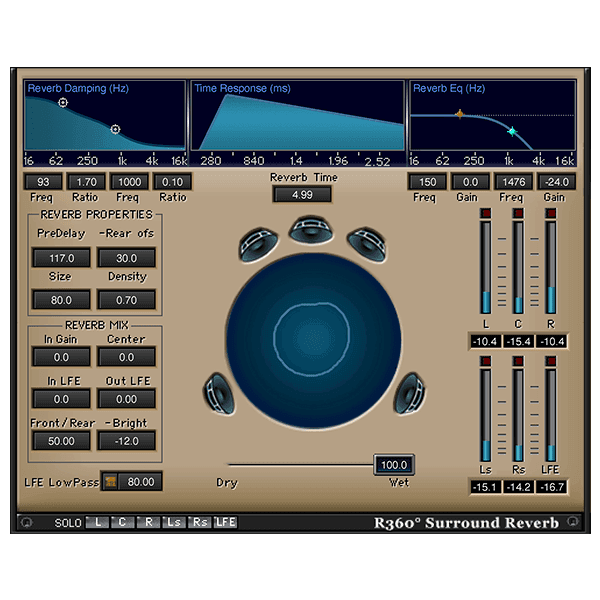This screenshot has width=600, height=600.
Task: Click the damping Ratio value 0.10
Action: pos(173,182)
